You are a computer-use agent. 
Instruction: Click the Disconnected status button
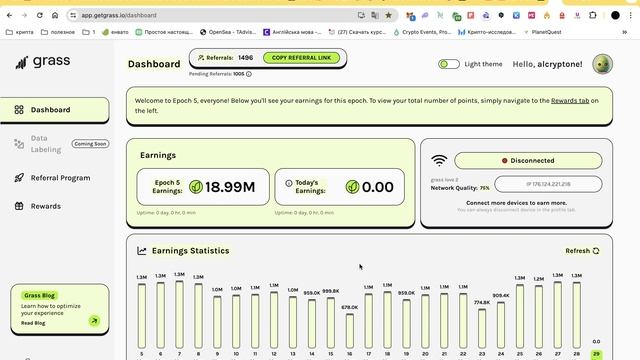click(528, 160)
